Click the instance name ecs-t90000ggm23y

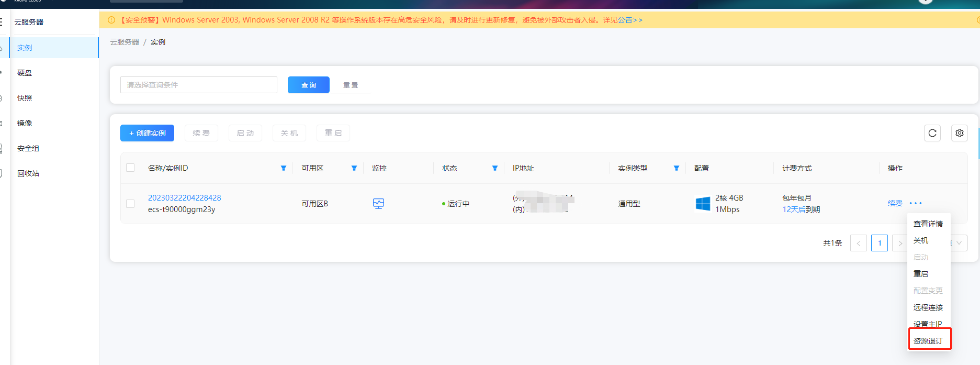(x=182, y=209)
